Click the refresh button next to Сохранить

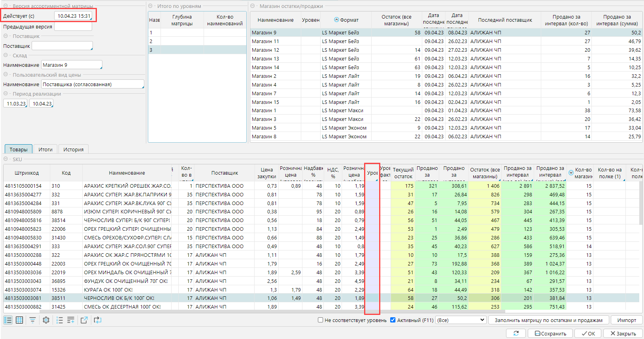click(516, 333)
